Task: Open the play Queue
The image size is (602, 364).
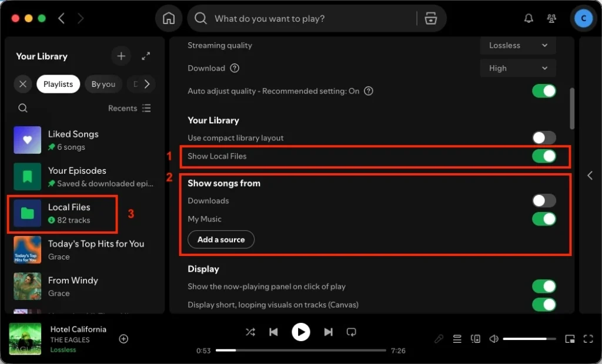Action: 457,339
